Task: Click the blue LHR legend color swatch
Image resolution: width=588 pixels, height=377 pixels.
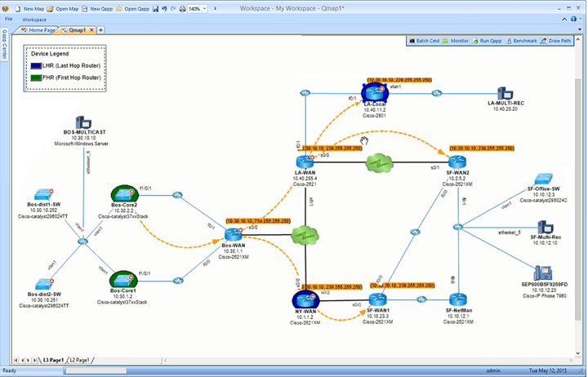Action: [36, 66]
